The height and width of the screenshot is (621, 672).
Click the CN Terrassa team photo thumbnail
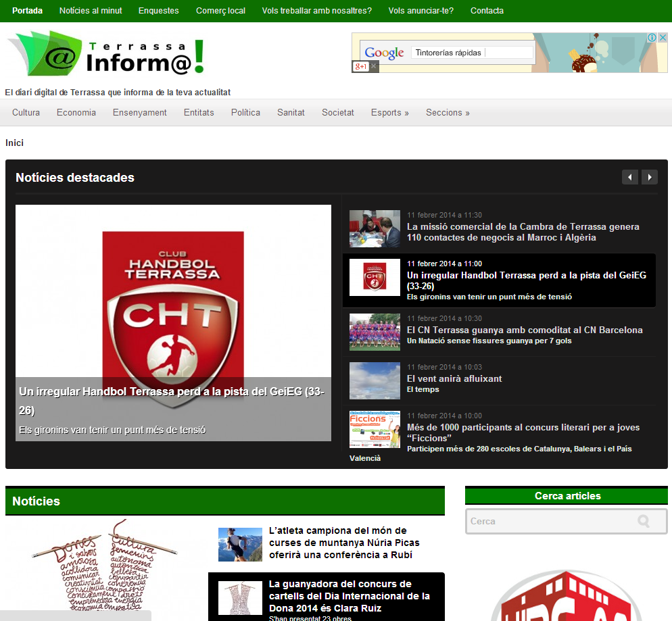pyautogui.click(x=375, y=332)
